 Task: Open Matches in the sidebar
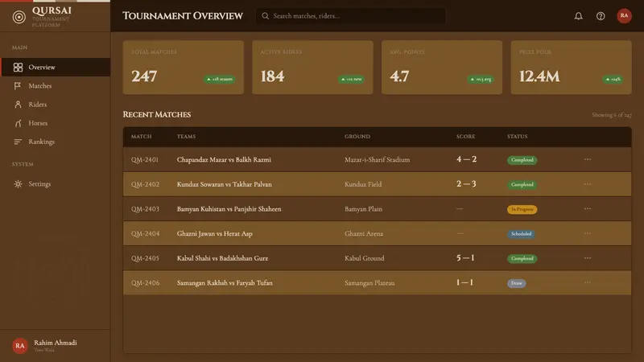click(56, 86)
